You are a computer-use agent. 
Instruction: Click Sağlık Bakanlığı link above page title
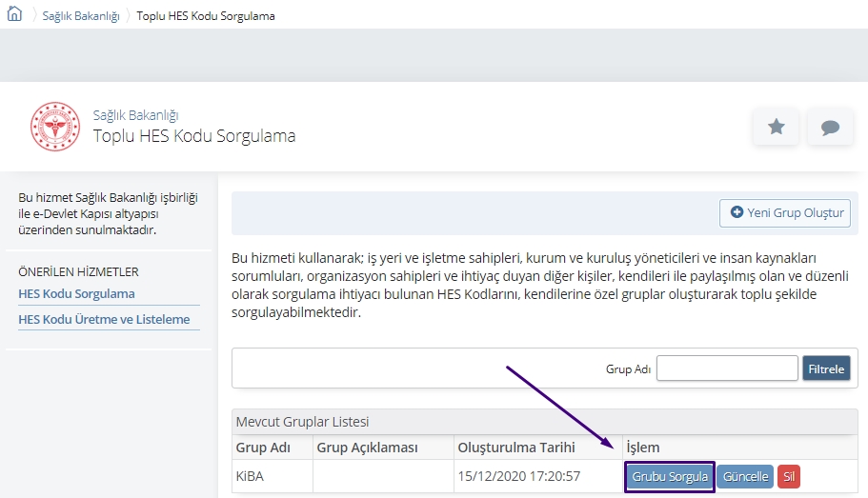pos(135,115)
